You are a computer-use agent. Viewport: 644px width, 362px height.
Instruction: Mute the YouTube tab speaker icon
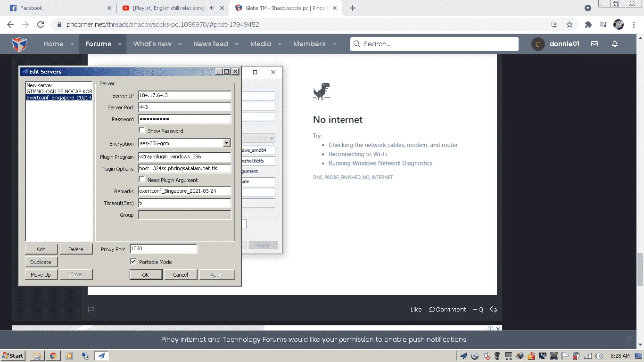[x=212, y=8]
